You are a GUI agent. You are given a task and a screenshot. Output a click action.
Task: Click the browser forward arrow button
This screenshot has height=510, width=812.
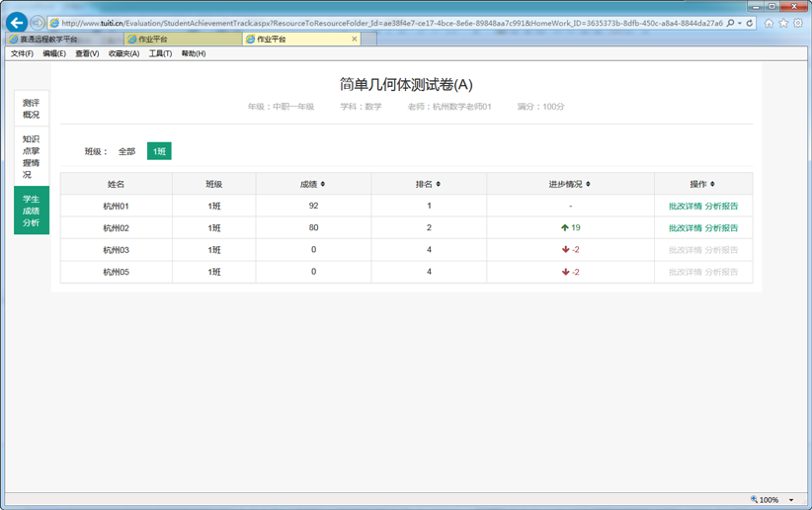pyautogui.click(x=38, y=23)
